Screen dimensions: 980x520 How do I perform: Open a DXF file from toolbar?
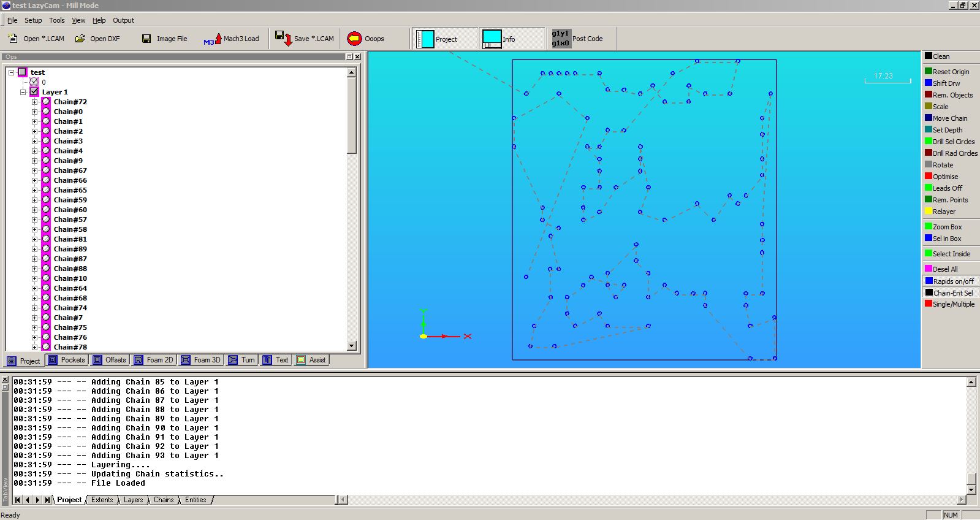coord(80,39)
